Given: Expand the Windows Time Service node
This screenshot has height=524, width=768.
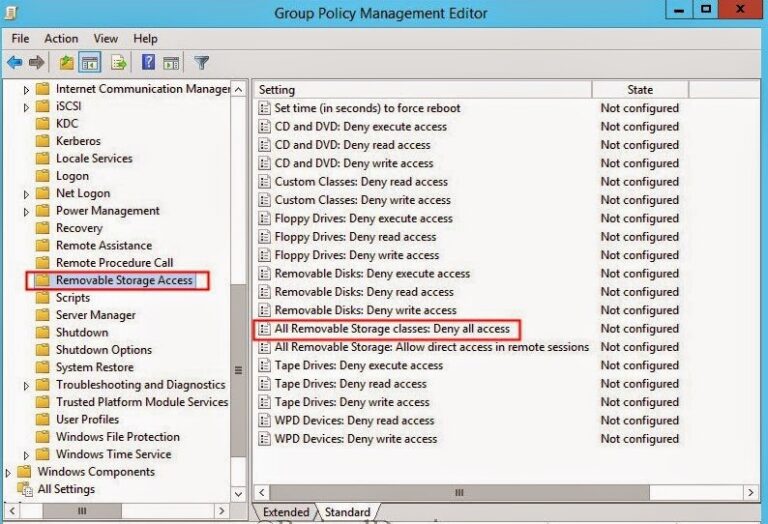Looking at the screenshot, I should [x=26, y=455].
